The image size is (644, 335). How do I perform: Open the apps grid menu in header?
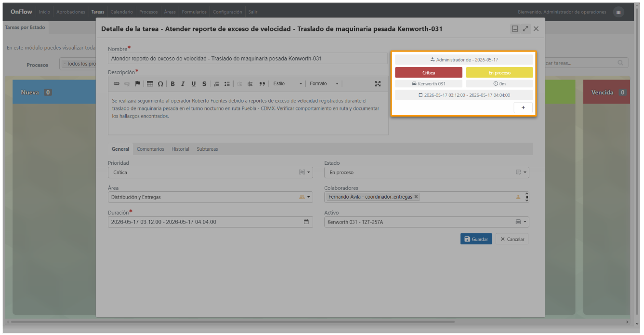618,12
